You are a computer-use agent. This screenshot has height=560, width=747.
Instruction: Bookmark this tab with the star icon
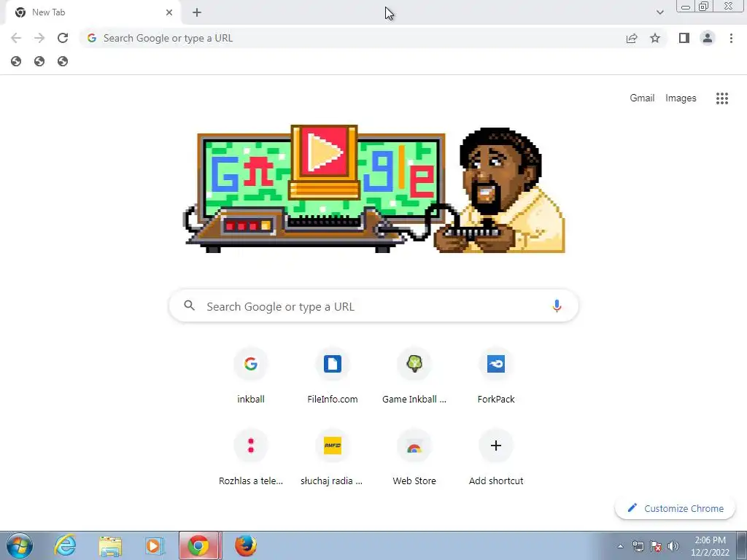[x=655, y=38]
